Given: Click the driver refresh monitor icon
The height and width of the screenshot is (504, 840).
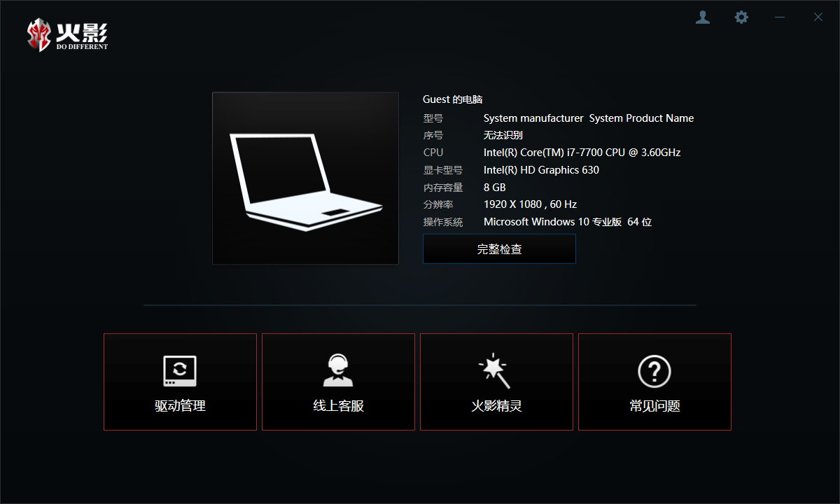Looking at the screenshot, I should click(x=180, y=371).
